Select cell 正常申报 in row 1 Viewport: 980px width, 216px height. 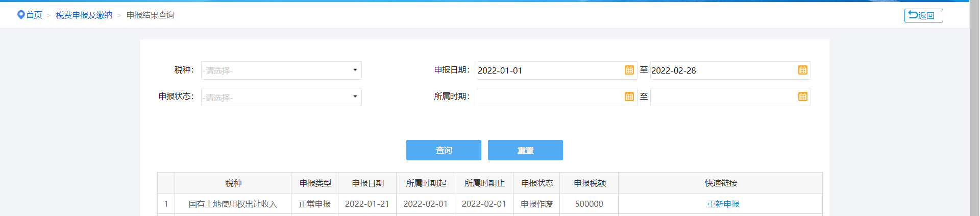coord(315,204)
